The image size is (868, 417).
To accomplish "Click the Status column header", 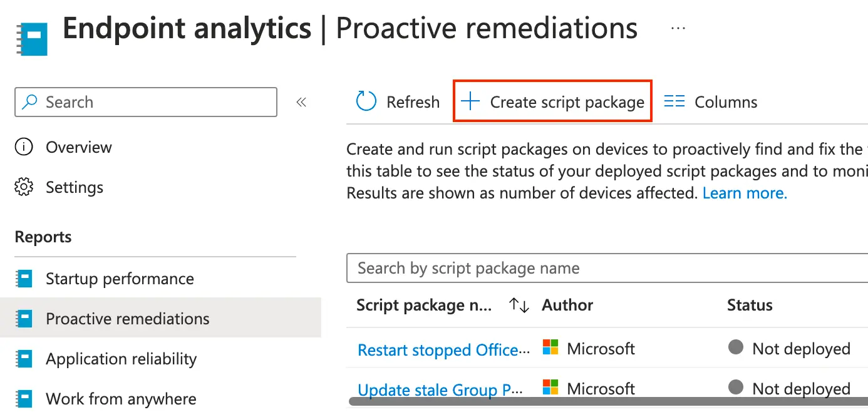I will pos(750,305).
